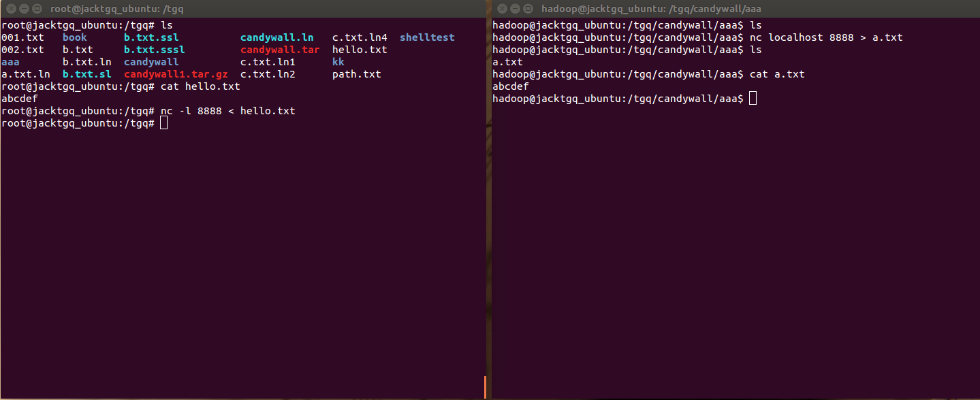Close the hadoop terminal window
The width and height of the screenshot is (980, 400).
coord(502,9)
